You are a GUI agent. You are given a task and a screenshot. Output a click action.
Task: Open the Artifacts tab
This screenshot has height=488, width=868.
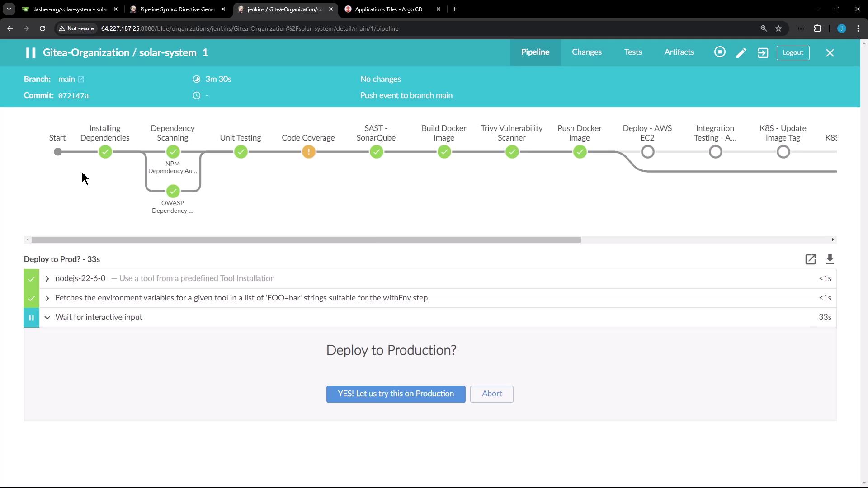(679, 52)
